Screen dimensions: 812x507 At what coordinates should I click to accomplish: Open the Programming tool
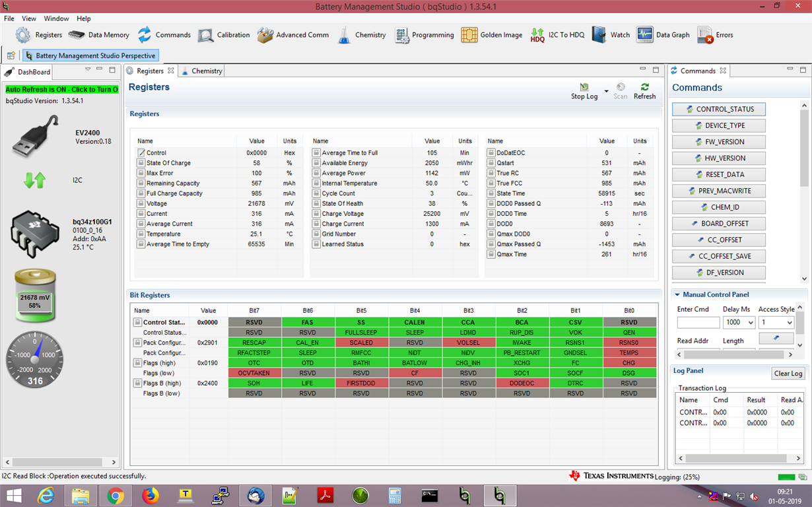pos(424,35)
